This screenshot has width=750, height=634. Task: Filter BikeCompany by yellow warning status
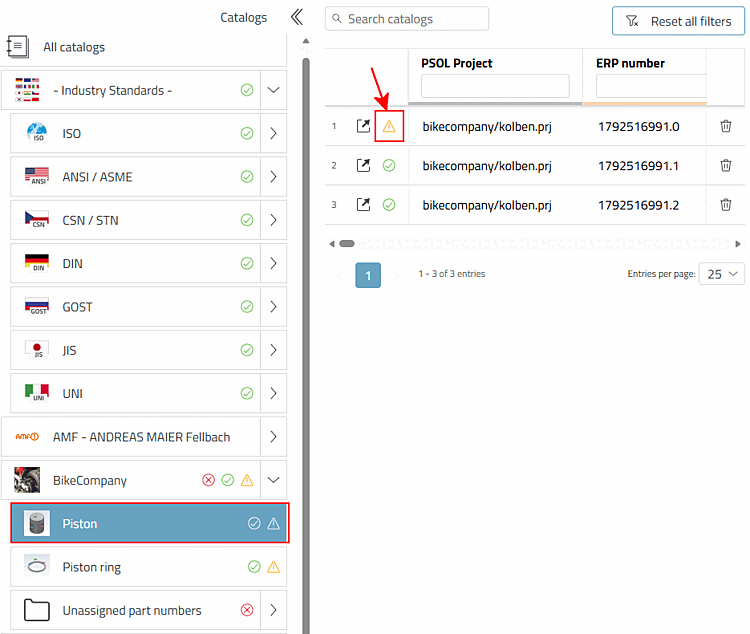[247, 480]
